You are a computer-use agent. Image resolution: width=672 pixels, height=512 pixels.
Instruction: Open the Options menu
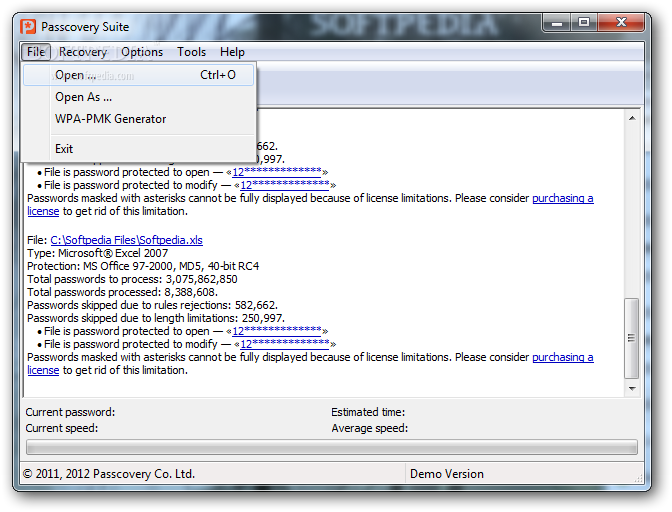click(x=142, y=52)
